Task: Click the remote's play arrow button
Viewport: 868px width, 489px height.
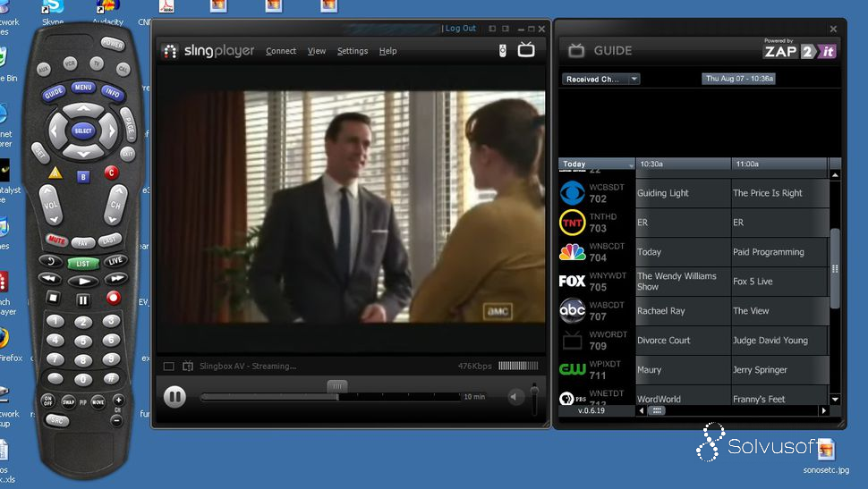Action: pos(83,281)
